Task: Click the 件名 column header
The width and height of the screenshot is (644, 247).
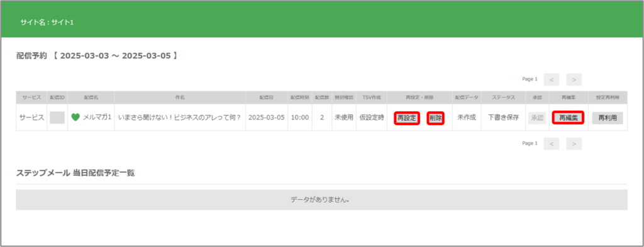Action: (x=180, y=97)
